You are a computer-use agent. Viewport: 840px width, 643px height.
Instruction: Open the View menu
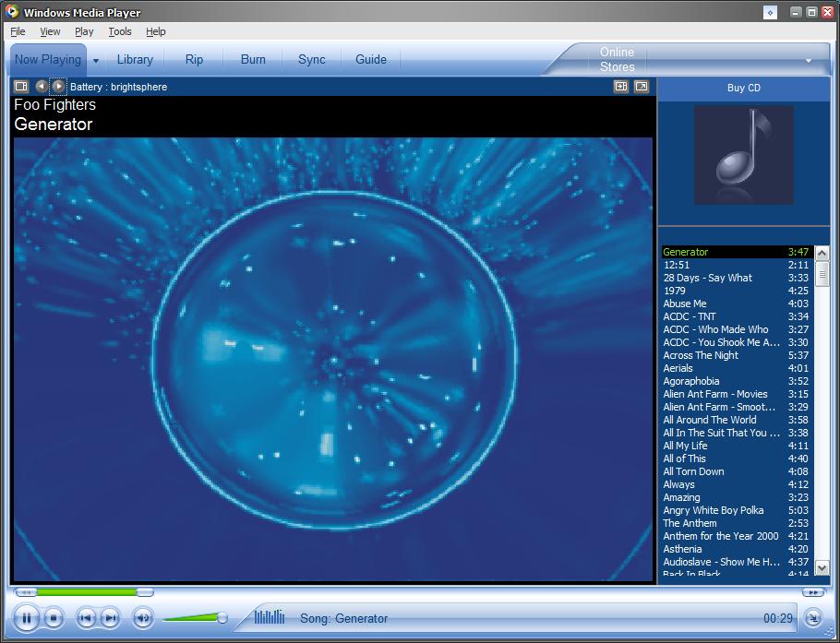[50, 31]
